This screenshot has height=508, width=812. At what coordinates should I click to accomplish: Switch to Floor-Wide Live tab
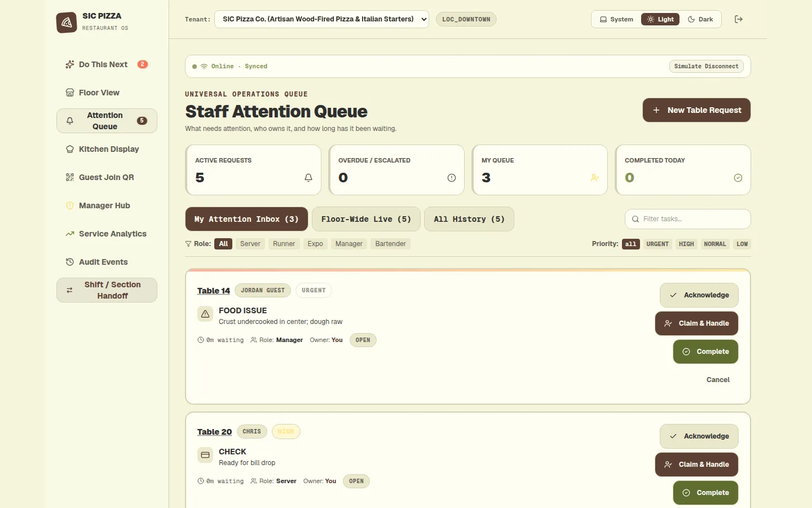(x=366, y=219)
